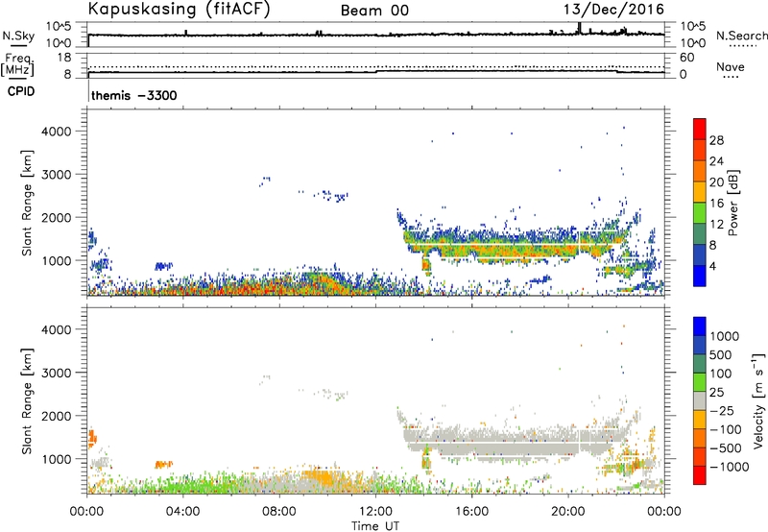Click the 'Freq. [MHz]' axis label

18,65
